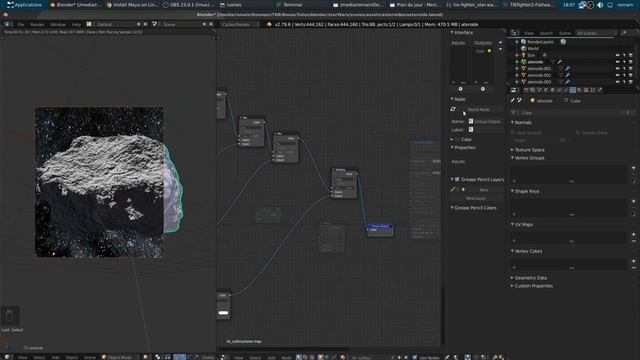Open the Window menu
Screen dimensions: 640x360
(58, 24)
